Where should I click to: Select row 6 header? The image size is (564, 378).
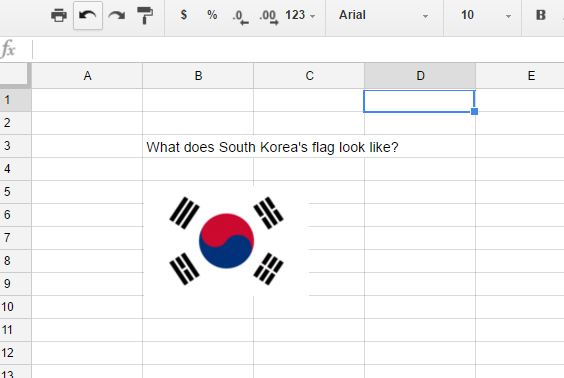[x=15, y=215]
